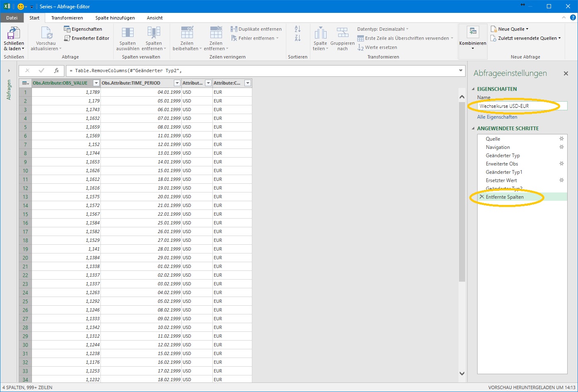Delete the Entfernte Spalten step
This screenshot has width=578, height=392.
tap(482, 197)
